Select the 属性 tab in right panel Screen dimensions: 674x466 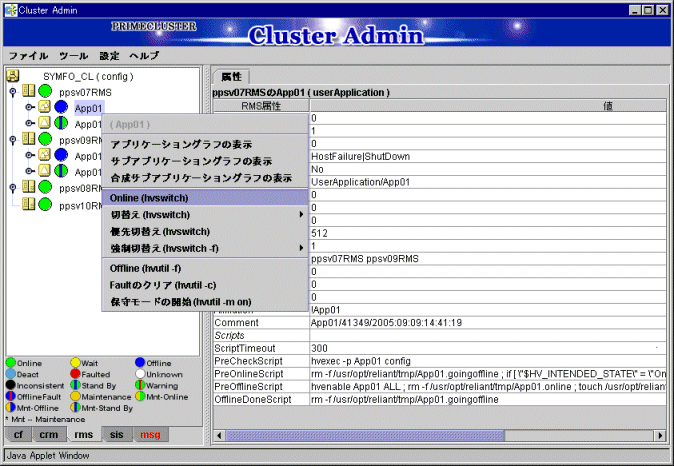pos(231,77)
